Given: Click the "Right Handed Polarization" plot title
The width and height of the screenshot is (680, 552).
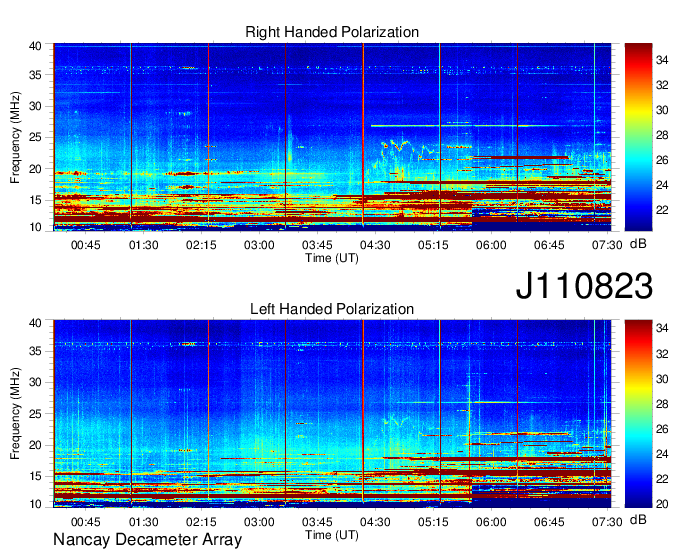Looking at the screenshot, I should coord(332,32).
